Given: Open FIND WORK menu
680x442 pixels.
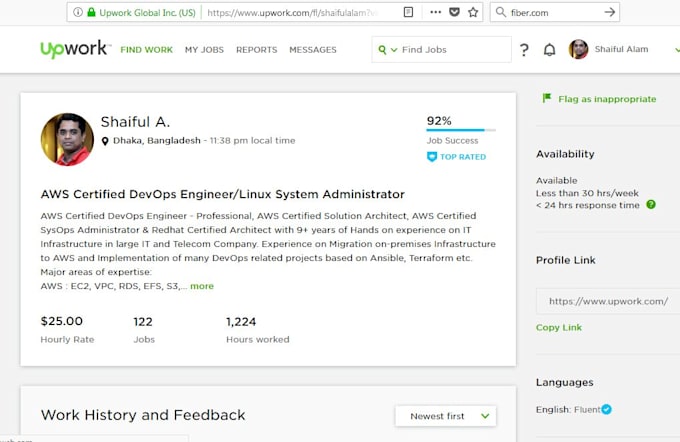Looking at the screenshot, I should click(x=147, y=50).
